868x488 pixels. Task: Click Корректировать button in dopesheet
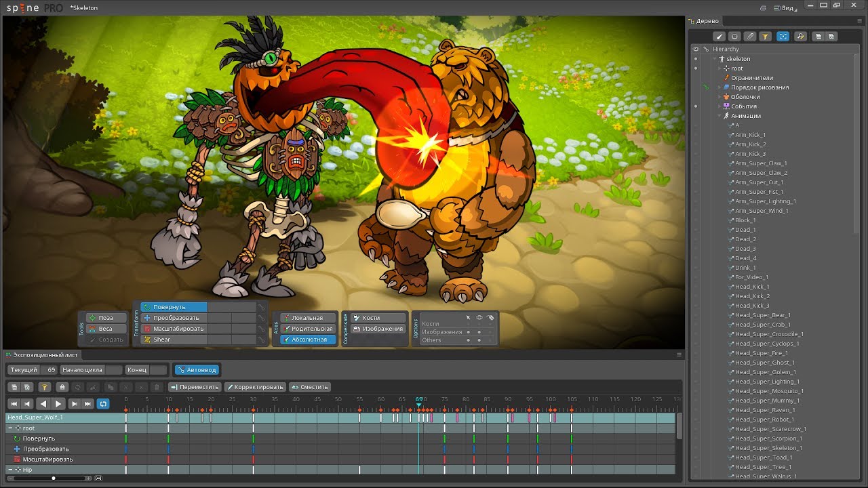[255, 387]
